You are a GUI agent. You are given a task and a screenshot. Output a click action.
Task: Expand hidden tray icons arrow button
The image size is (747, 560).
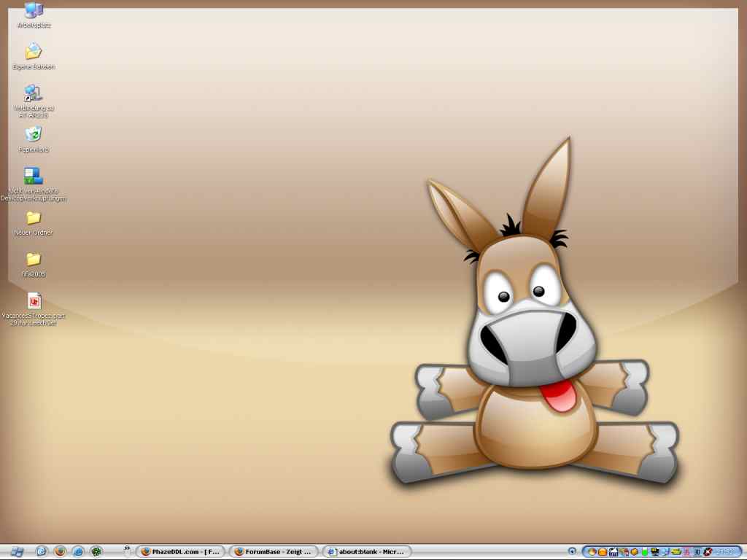click(572, 551)
